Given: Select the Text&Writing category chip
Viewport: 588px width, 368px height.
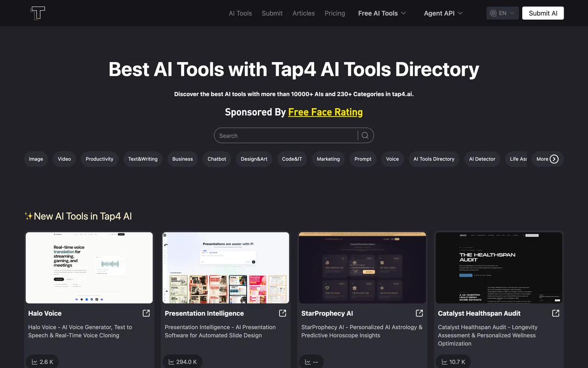Looking at the screenshot, I should click(143, 159).
